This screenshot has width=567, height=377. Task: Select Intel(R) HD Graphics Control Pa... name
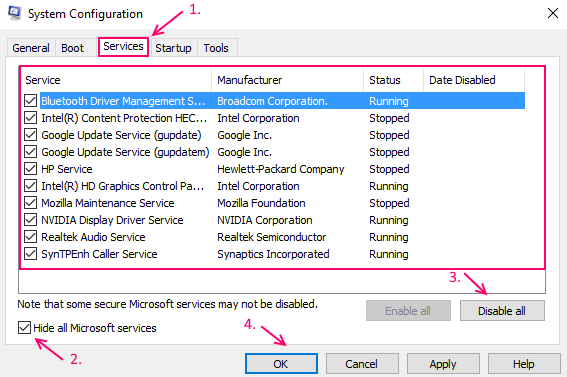[123, 186]
